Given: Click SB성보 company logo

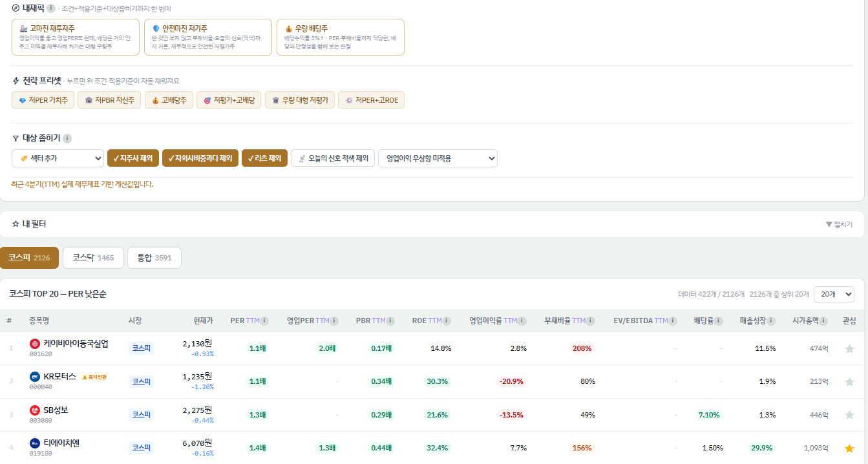Looking at the screenshot, I should coord(35,410).
